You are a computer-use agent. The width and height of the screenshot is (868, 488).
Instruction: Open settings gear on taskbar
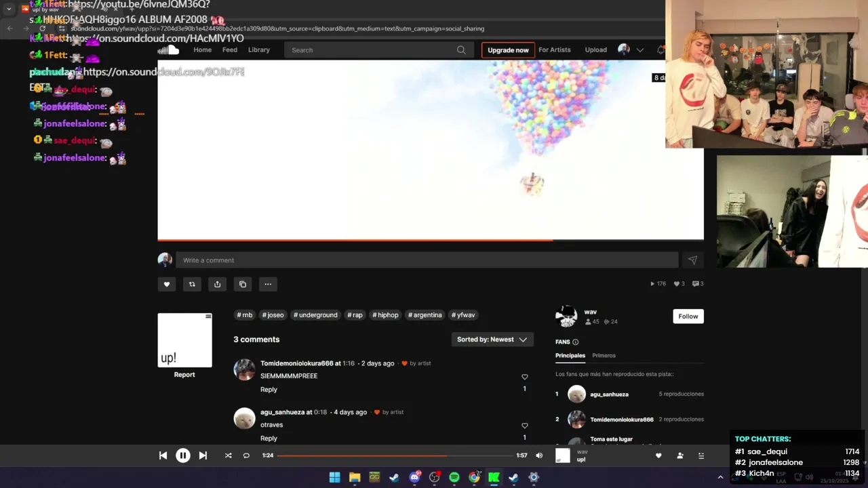(x=534, y=477)
